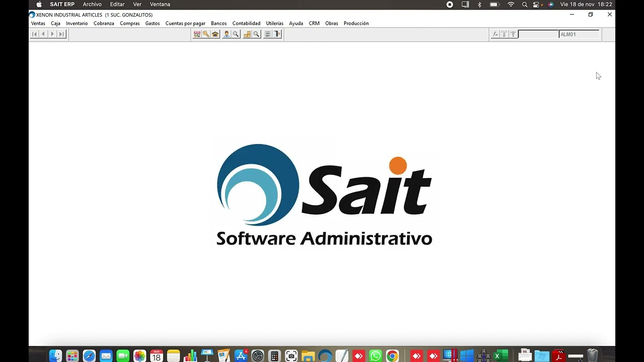The width and height of the screenshot is (644, 362).
Task: Go to the first record navigation arrow
Action: pyautogui.click(x=34, y=34)
